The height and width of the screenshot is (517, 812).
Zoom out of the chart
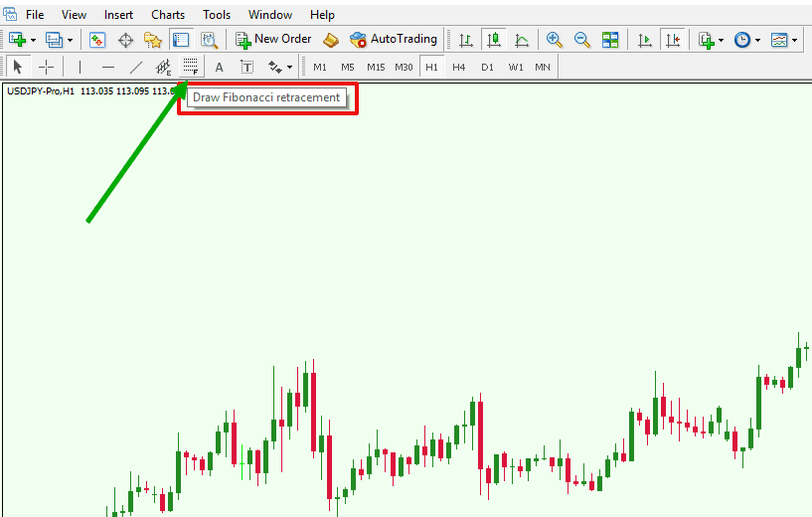coord(581,40)
